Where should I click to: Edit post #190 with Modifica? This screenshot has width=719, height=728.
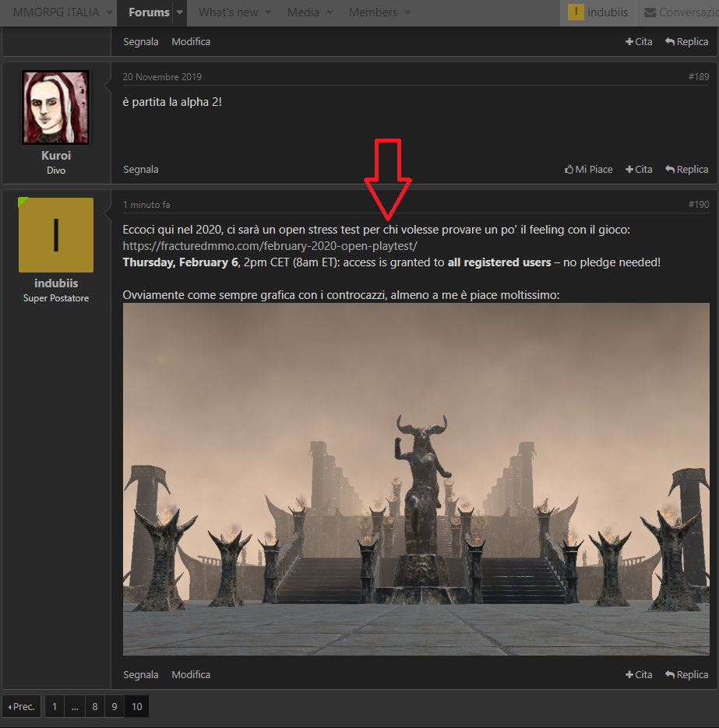coord(191,674)
